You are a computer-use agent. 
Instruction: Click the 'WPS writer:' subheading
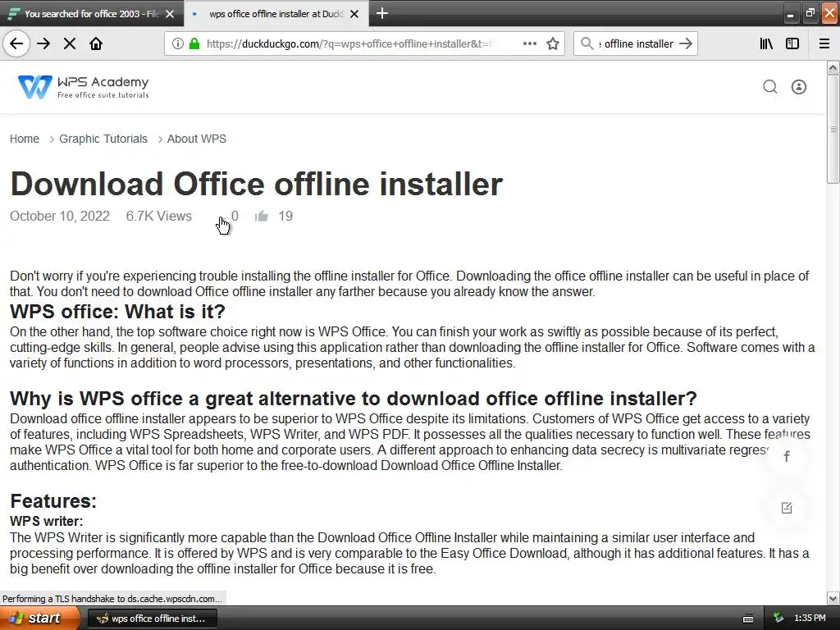pyautogui.click(x=46, y=521)
